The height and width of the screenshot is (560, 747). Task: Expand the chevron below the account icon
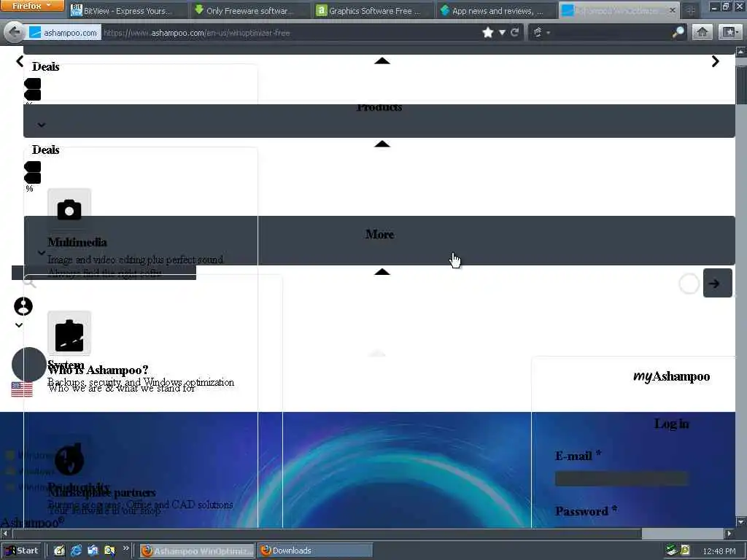[x=19, y=325]
